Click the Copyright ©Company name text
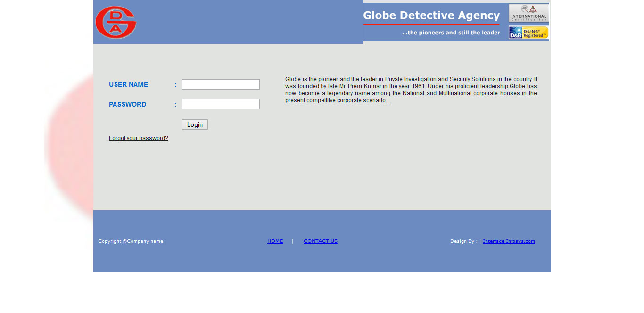 pyautogui.click(x=131, y=241)
